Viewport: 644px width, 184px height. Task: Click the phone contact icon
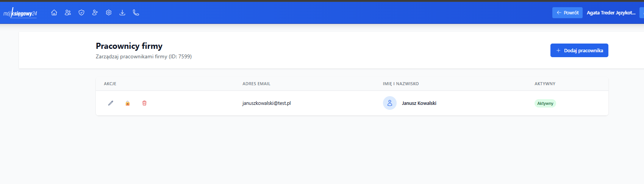(136, 12)
